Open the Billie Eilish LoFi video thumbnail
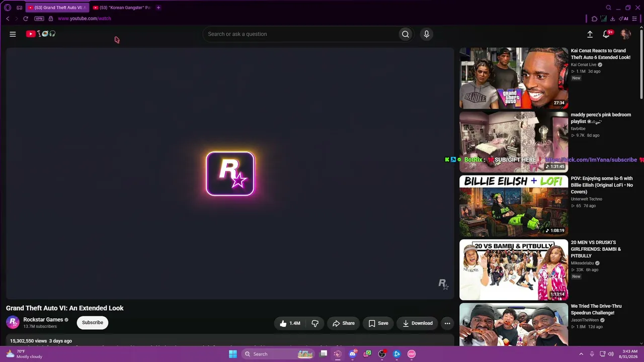Viewport: 644px width, 362px height. (x=514, y=206)
